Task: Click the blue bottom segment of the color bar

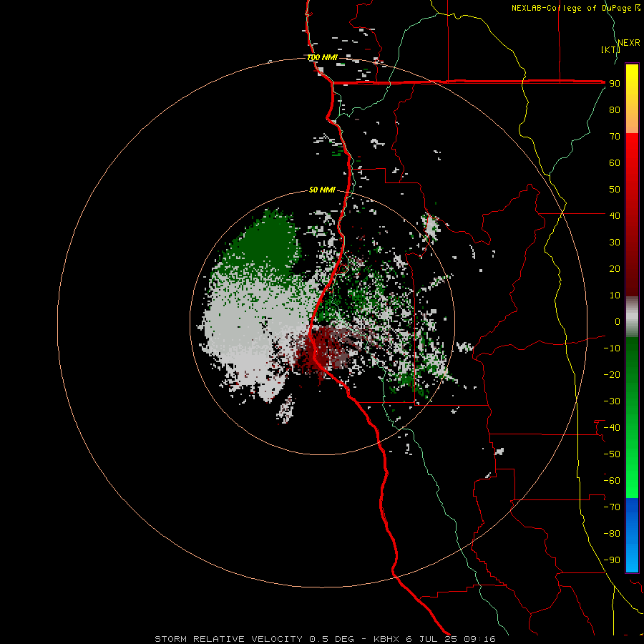Action: 632,535
